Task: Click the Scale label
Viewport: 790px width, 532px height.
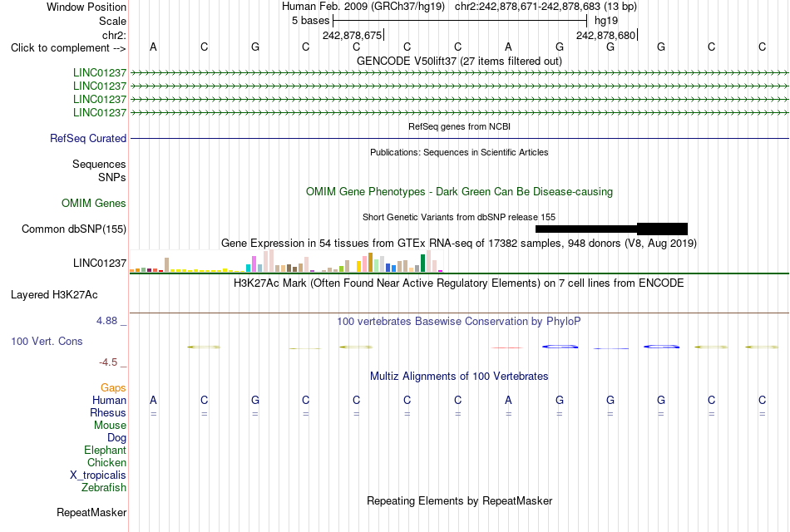Action: point(112,21)
